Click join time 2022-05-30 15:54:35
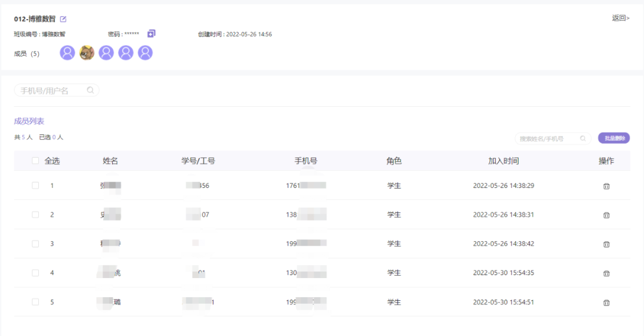The height and width of the screenshot is (336, 644). click(x=503, y=273)
